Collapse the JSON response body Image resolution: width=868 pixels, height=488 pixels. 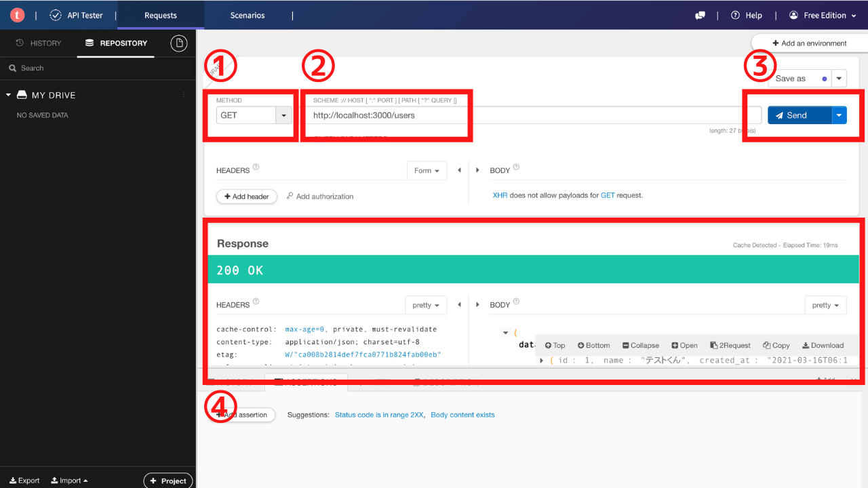(x=640, y=345)
